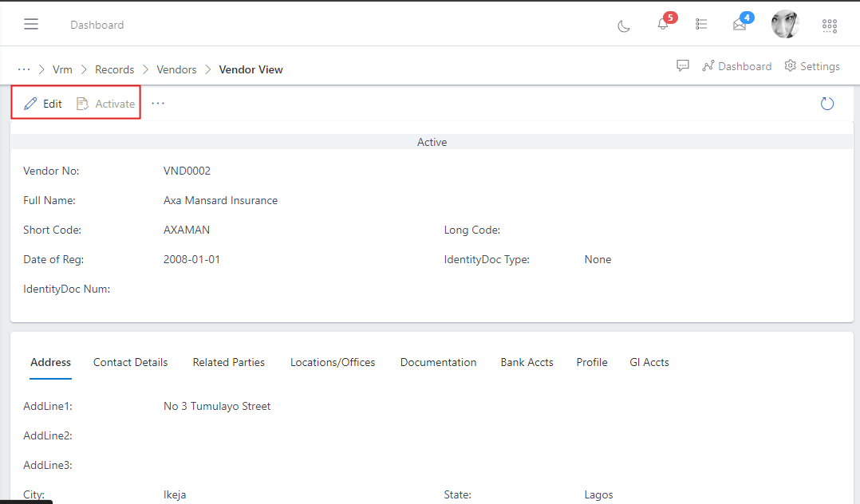Image resolution: width=860 pixels, height=504 pixels.
Task: Open the inbox messages envelope
Action: 739,25
